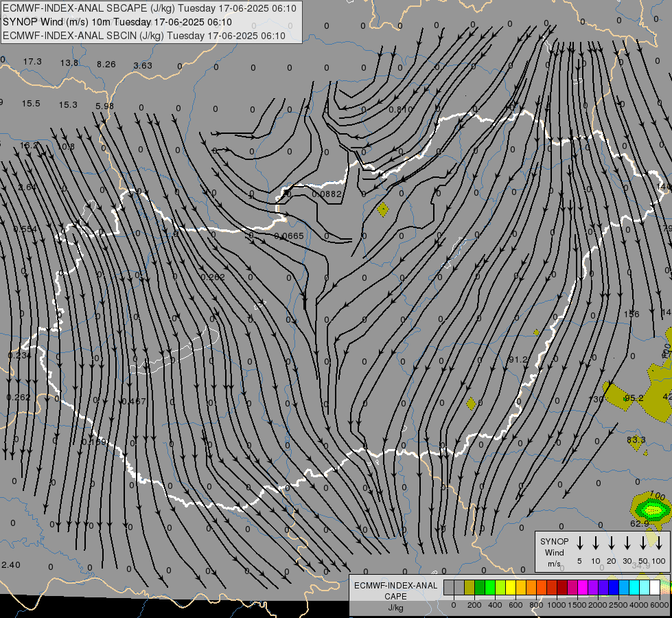Screen dimensions: 672x618
Task: Click the 156 value on the map
Action: click(x=632, y=314)
